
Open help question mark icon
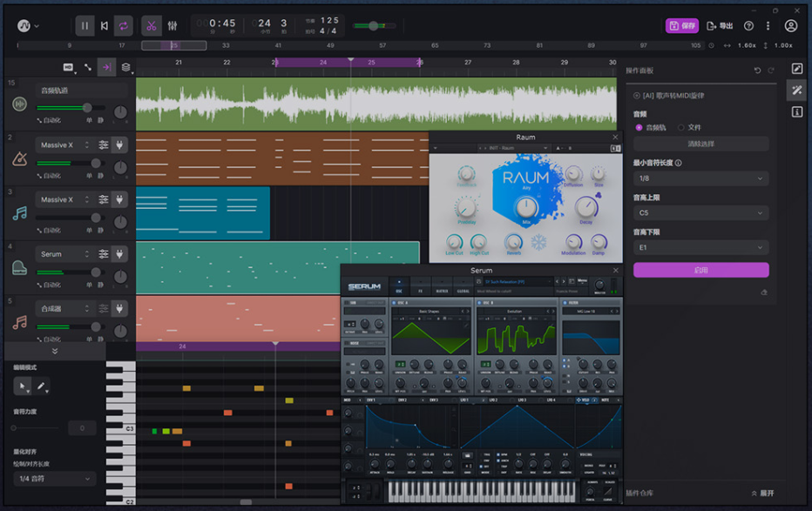point(748,25)
